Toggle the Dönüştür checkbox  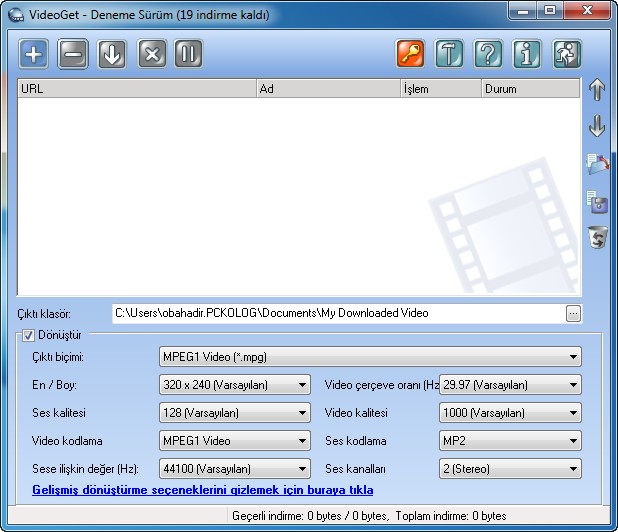tap(28, 335)
